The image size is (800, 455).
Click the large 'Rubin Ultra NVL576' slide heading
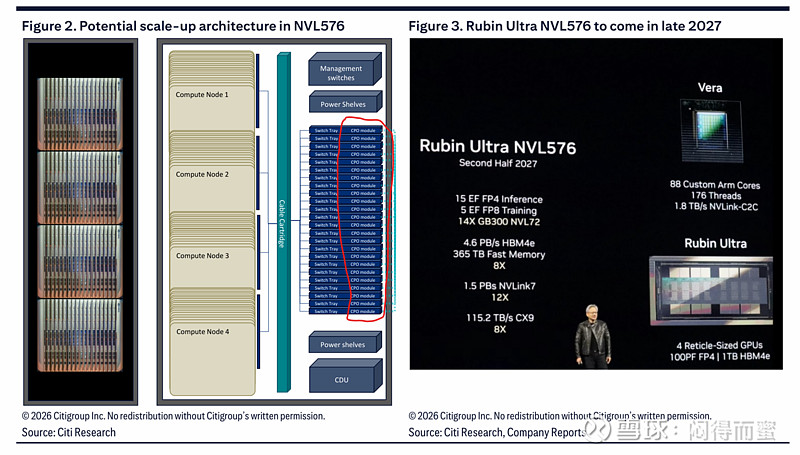click(x=497, y=147)
